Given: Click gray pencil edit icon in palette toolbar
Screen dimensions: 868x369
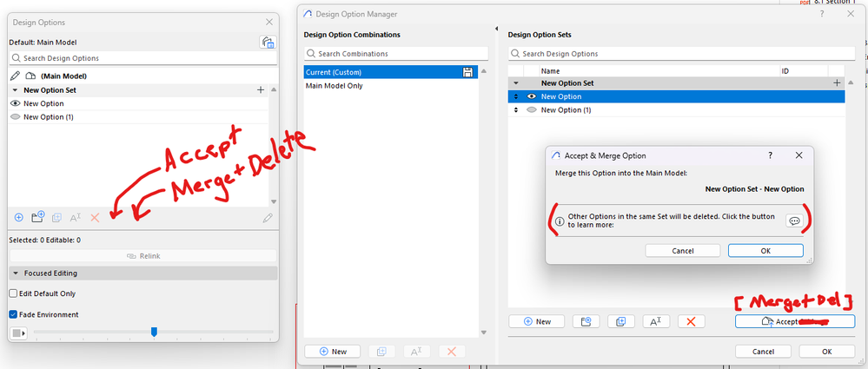Looking at the screenshot, I should 268,218.
